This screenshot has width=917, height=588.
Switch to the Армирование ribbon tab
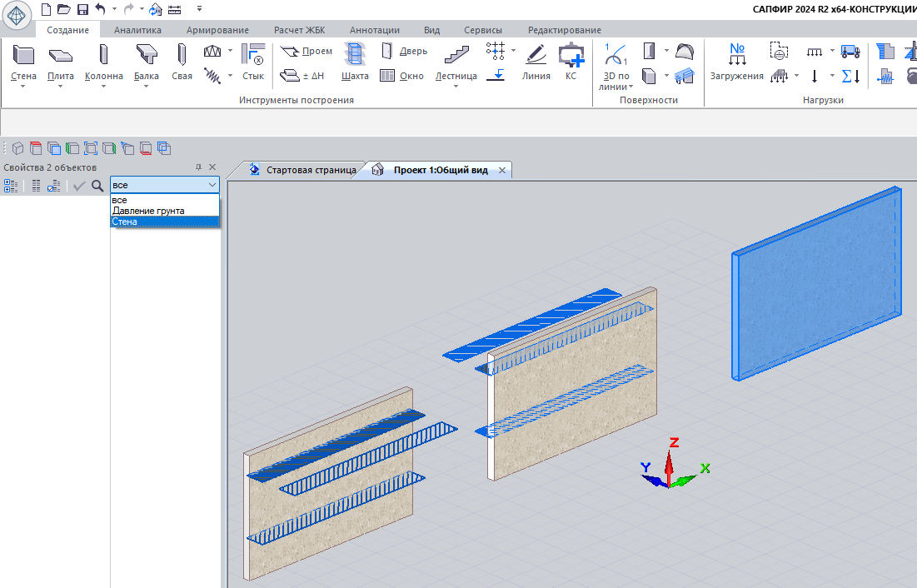(217, 30)
